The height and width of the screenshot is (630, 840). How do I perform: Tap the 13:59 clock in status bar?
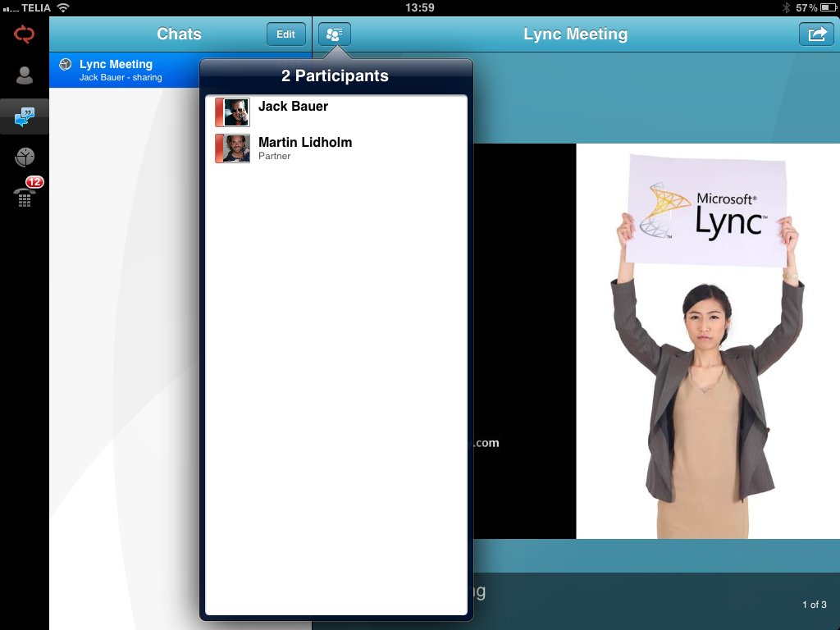[420, 7]
